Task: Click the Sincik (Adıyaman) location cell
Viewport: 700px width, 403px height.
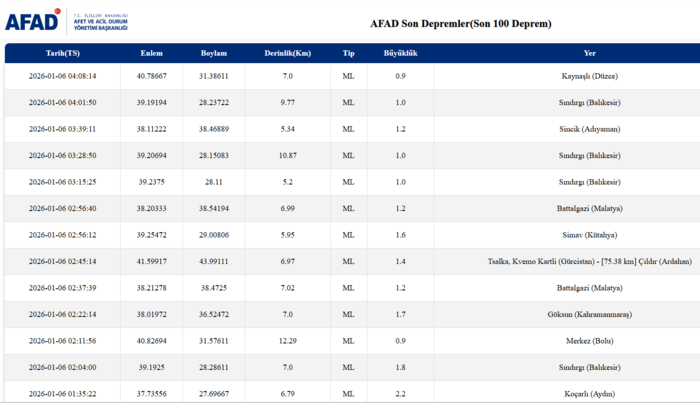Action: (x=590, y=129)
